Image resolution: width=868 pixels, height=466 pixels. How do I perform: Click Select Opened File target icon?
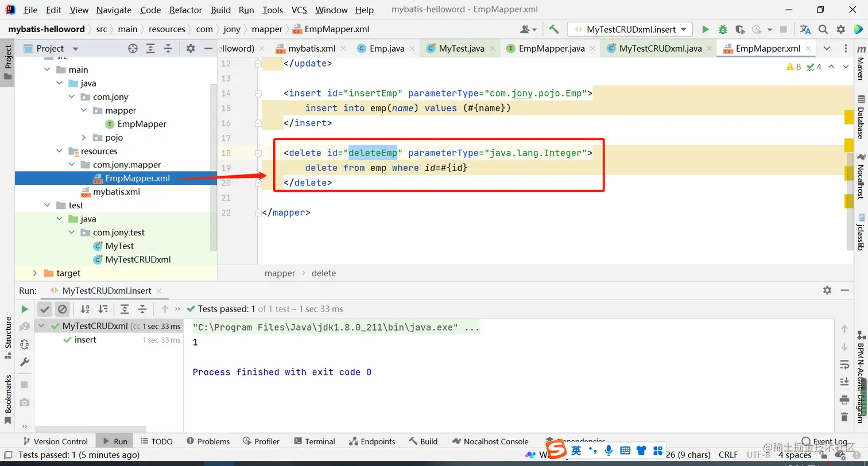133,49
